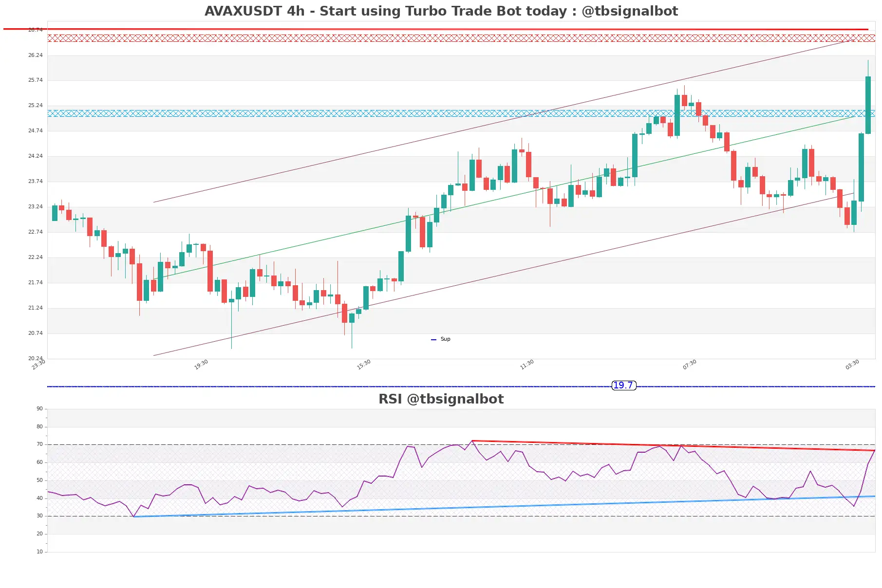
Task: Click the RSI @tbsignalbot heading
Action: pos(441,399)
